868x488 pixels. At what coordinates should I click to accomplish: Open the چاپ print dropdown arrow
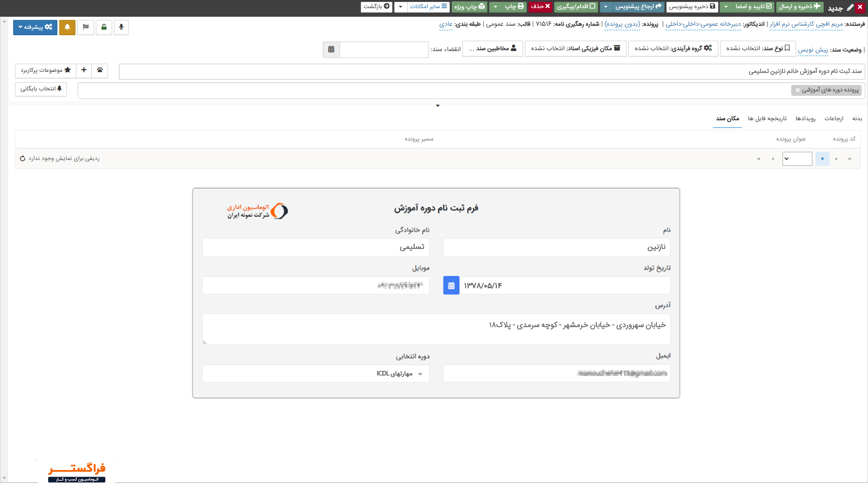(496, 7)
